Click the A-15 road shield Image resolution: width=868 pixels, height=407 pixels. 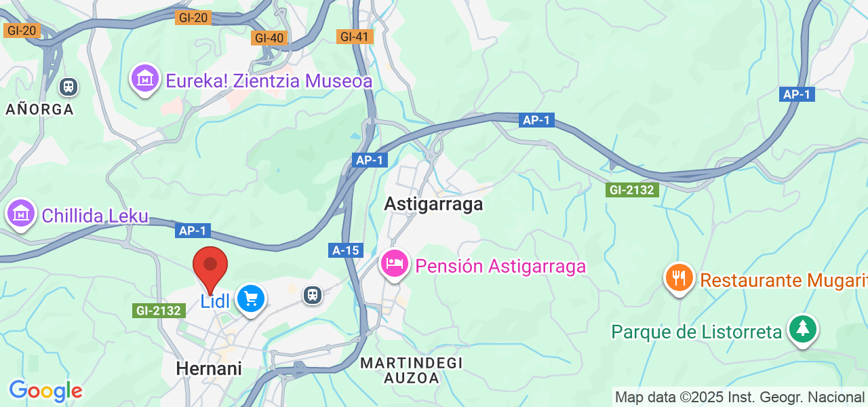point(345,250)
